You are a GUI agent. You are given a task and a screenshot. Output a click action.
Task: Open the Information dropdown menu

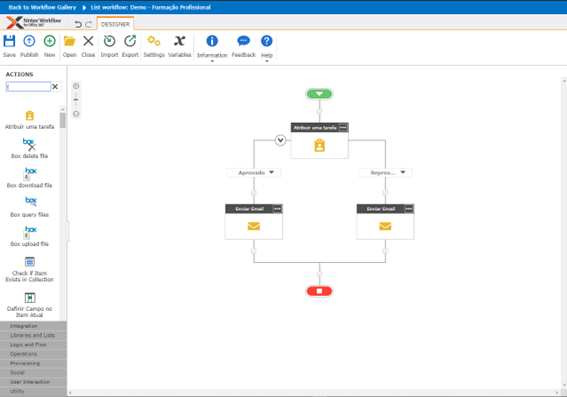click(212, 61)
